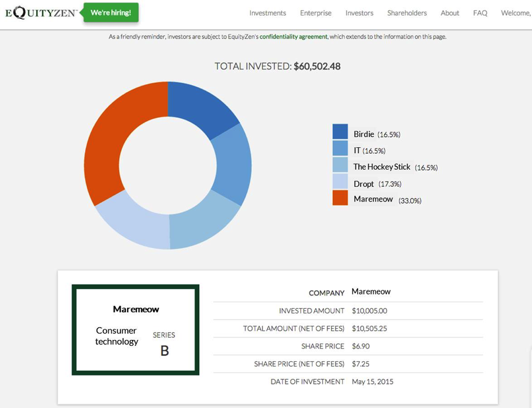Click the 17.3% percentage beside Dropt
The image size is (532, 408).
pyautogui.click(x=390, y=184)
